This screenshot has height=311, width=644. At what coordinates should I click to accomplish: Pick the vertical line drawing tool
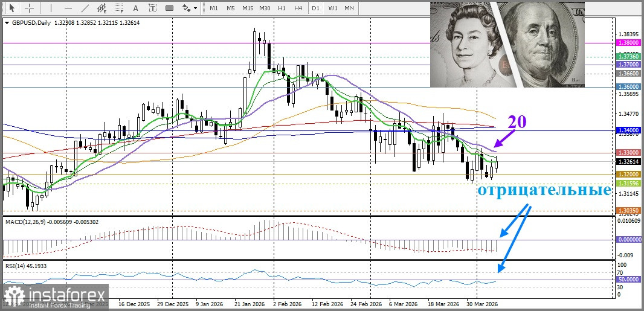tap(51, 8)
